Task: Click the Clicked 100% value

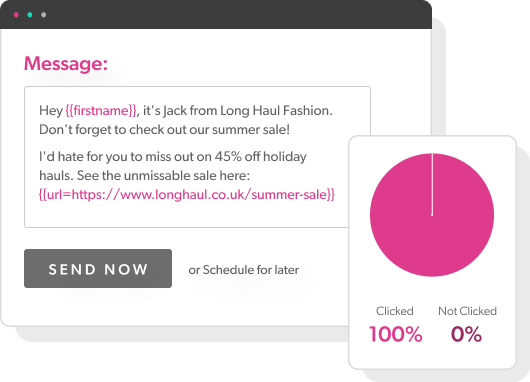Action: 395,334
